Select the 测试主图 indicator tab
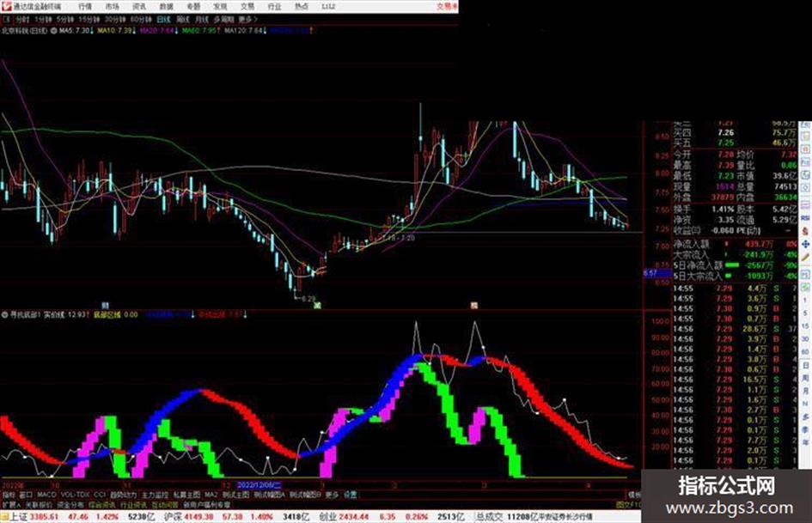Viewport: 812px width, 523px height. (235, 495)
